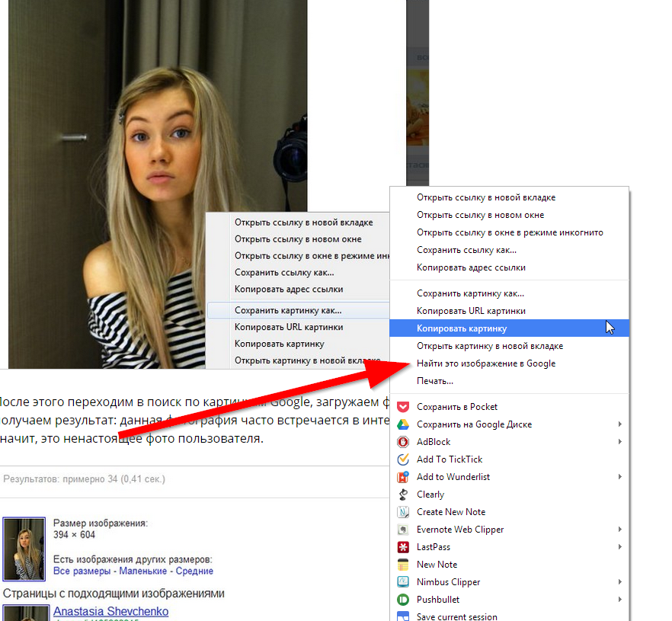Select Create New Note menu entry
Image resolution: width=672 pixels, height=621 pixels.
pyautogui.click(x=451, y=512)
